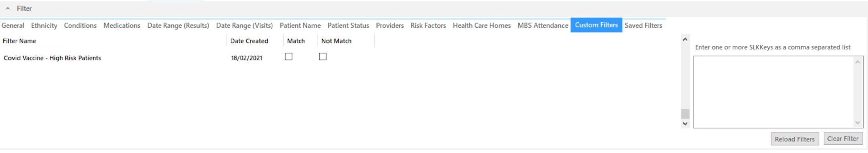Image resolution: width=868 pixels, height=153 pixels.
Task: Click filter list scrollbar down arrow
Action: point(685,123)
